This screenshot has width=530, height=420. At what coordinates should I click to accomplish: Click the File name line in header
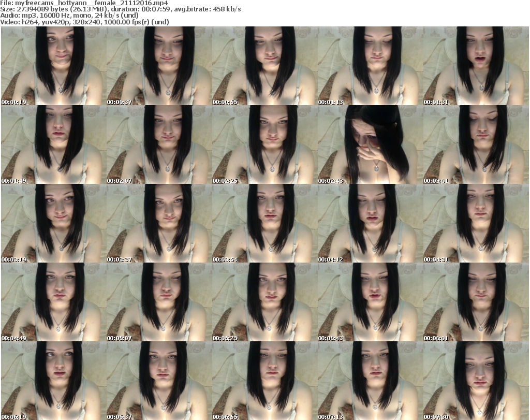(84, 3)
